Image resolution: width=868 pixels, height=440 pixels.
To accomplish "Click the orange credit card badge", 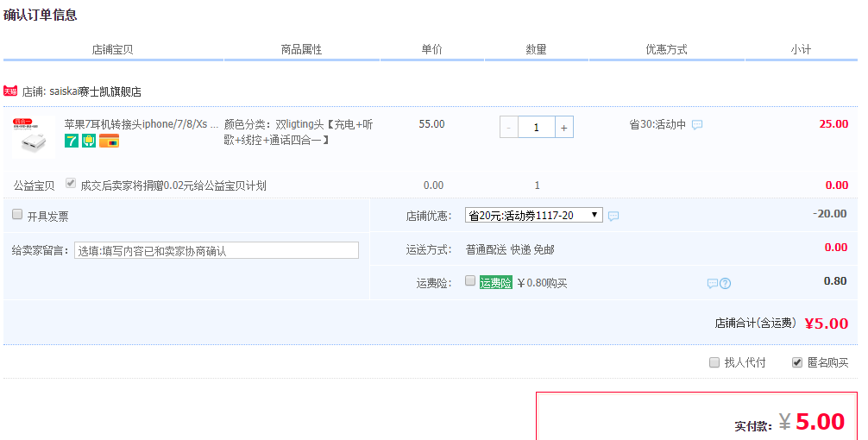I will click(x=109, y=141).
